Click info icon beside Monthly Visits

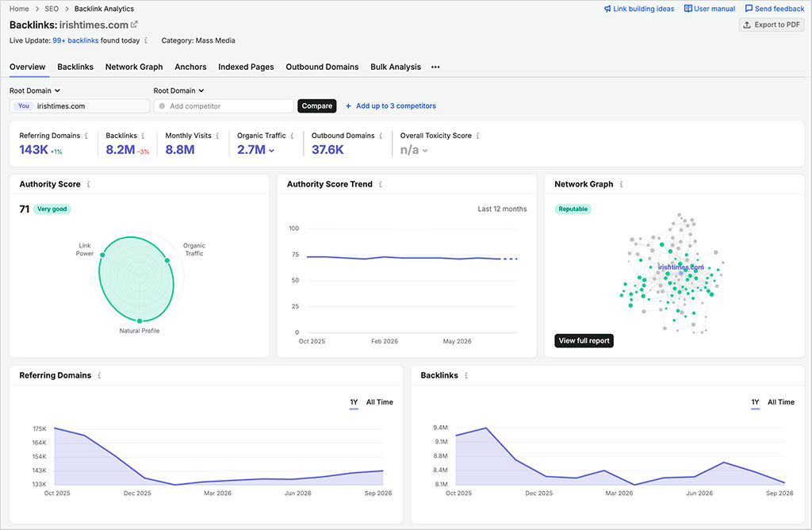(217, 136)
